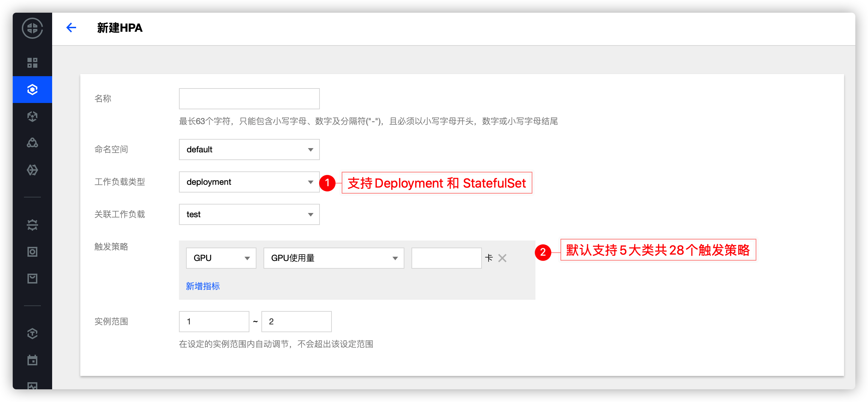Open the diamond arrows sidebar icon

[x=32, y=170]
